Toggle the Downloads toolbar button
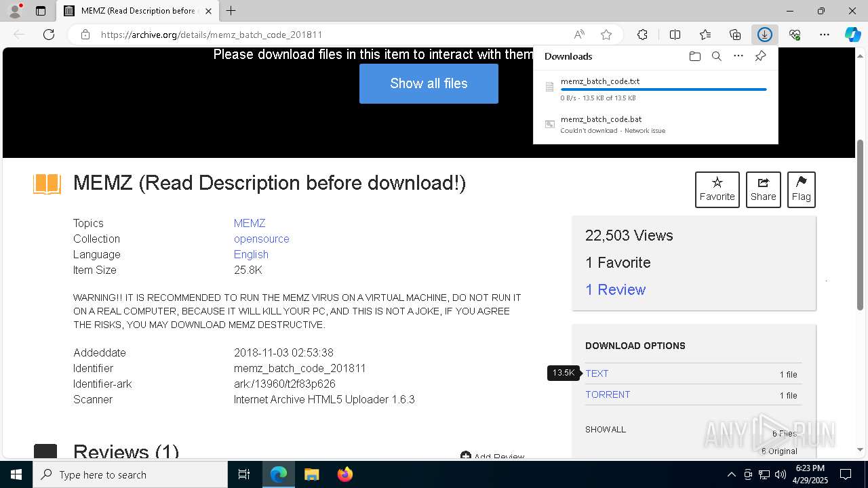The image size is (868, 488). click(765, 35)
